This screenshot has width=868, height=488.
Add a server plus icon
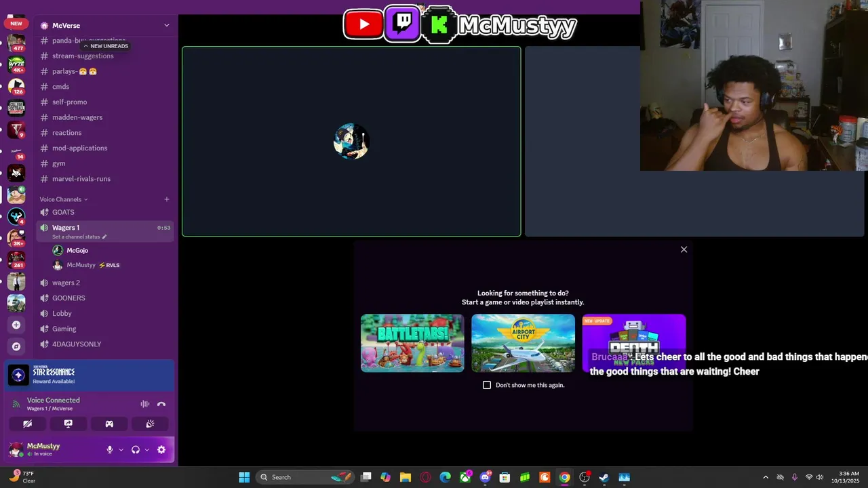coord(16,325)
